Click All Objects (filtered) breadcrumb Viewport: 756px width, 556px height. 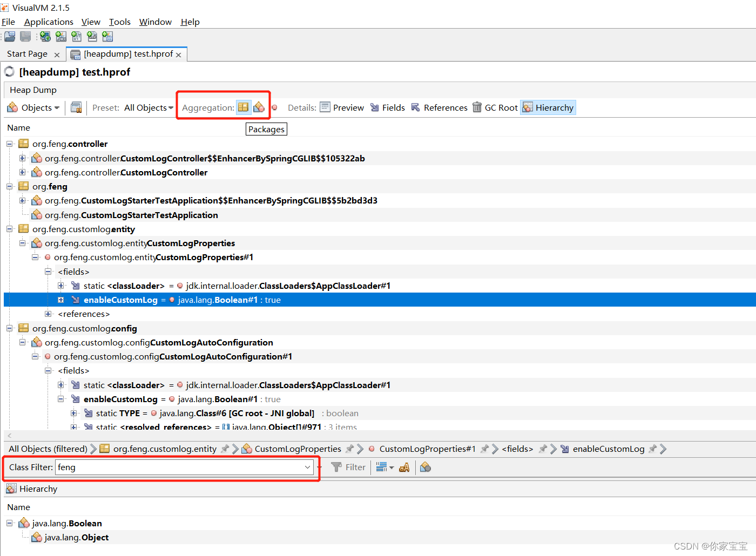coord(48,449)
